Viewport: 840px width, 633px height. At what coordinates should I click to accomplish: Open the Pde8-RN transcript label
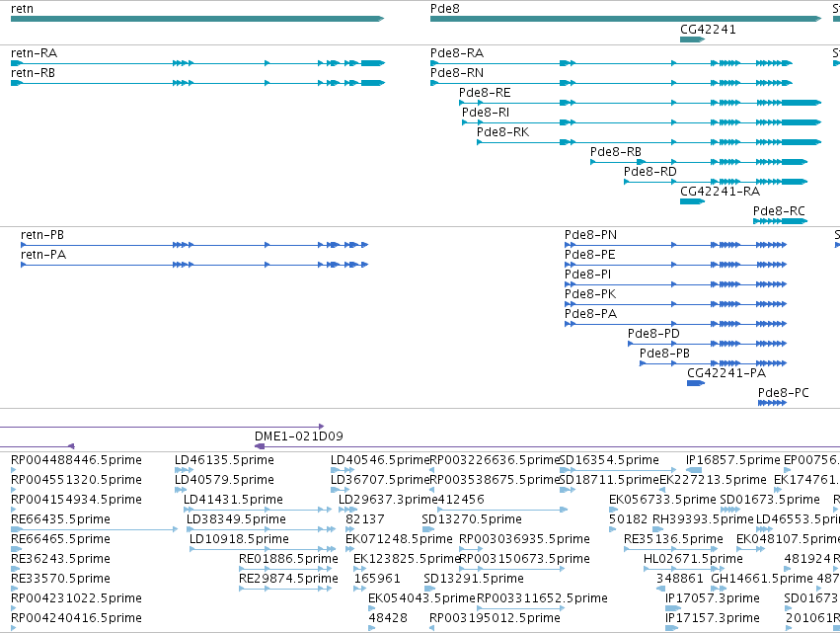pos(457,73)
